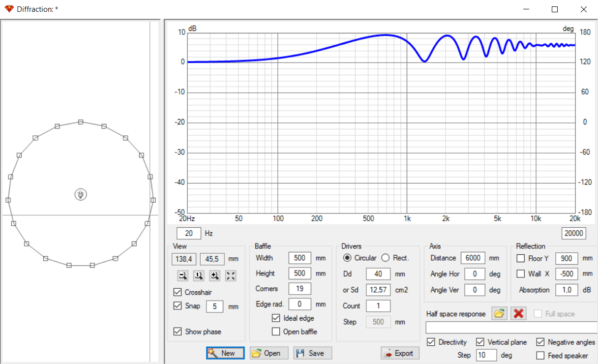
Task: Enable Wall X reflection checkbox
Action: pyautogui.click(x=521, y=274)
